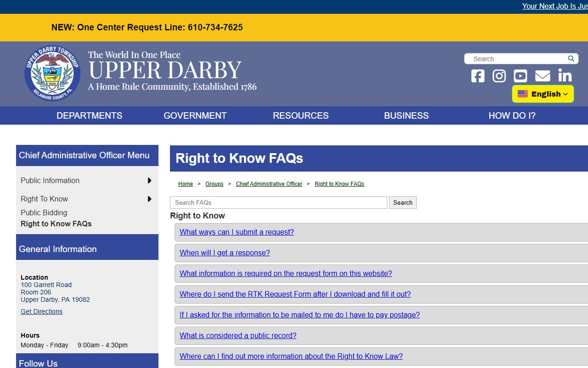Open the GOVERNMENT menu
Screen dimensions: 588x368
coord(195,115)
